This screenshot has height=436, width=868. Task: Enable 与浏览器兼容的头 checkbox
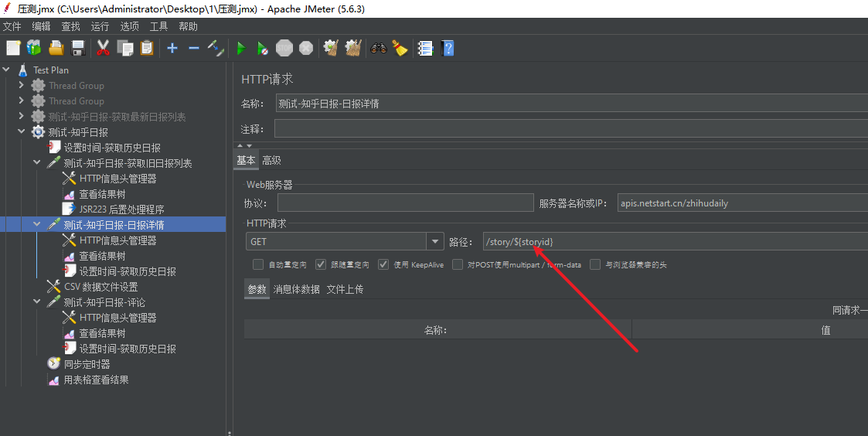[595, 264]
